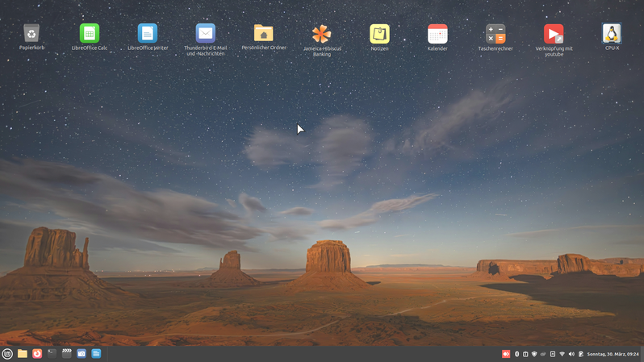Viewport: 644px width, 362px height.
Task: Open the Papierkorb trash icon
Action: 31,33
